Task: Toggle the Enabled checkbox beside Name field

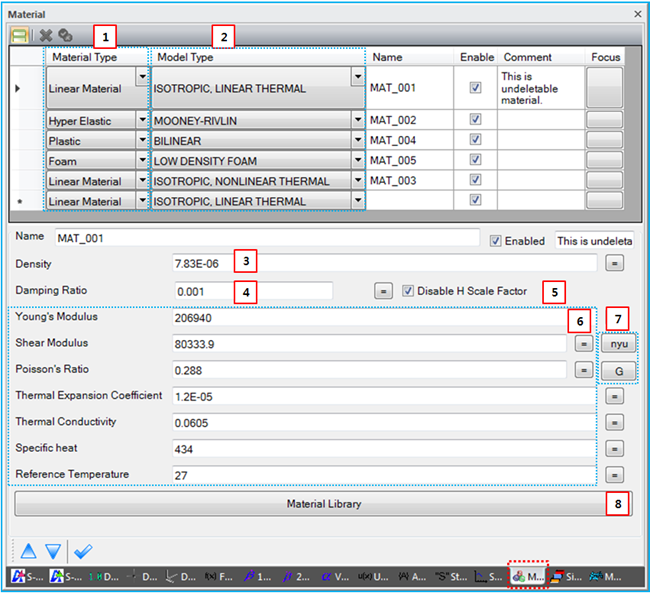Action: (495, 241)
